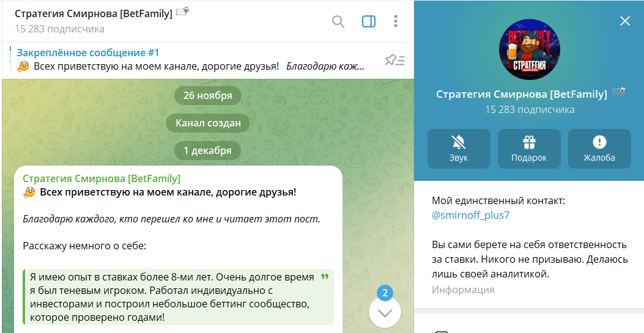Close the channel info panel

point(624,21)
